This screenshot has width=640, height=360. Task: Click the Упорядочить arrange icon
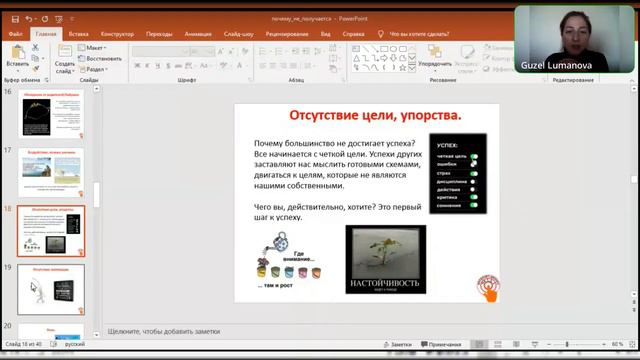click(434, 52)
